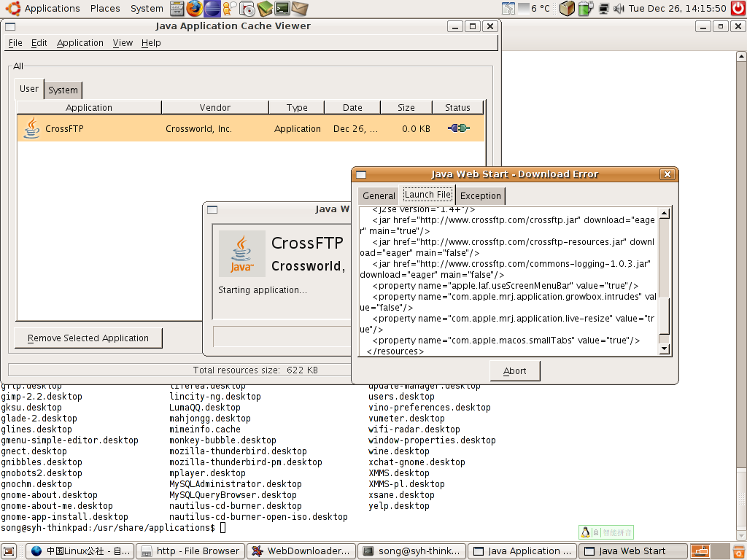Open the date and time clock
The width and height of the screenshot is (747, 560).
[677, 8]
